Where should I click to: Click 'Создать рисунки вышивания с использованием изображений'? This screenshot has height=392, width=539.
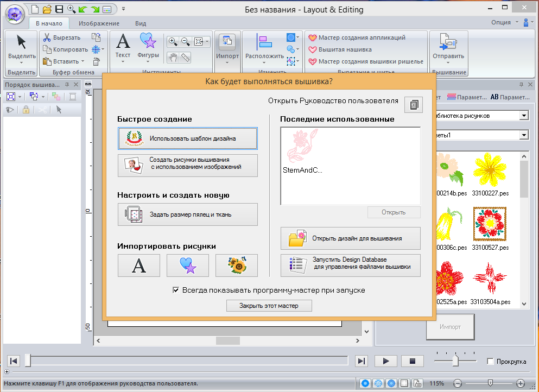[188, 166]
